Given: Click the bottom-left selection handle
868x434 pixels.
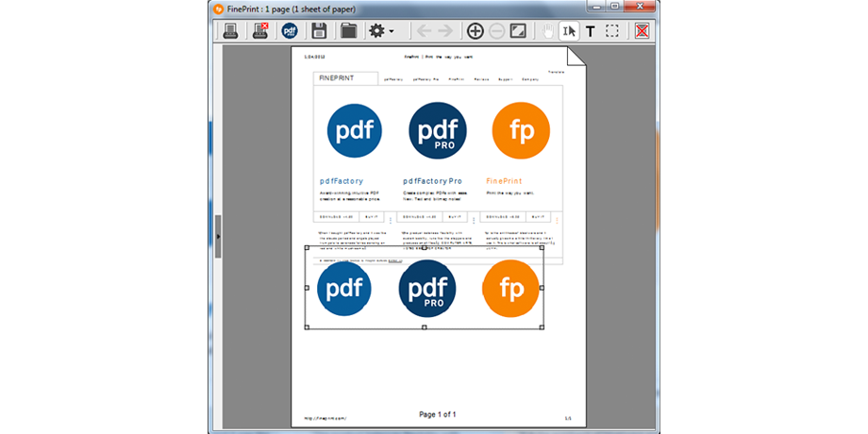Looking at the screenshot, I should (x=307, y=327).
